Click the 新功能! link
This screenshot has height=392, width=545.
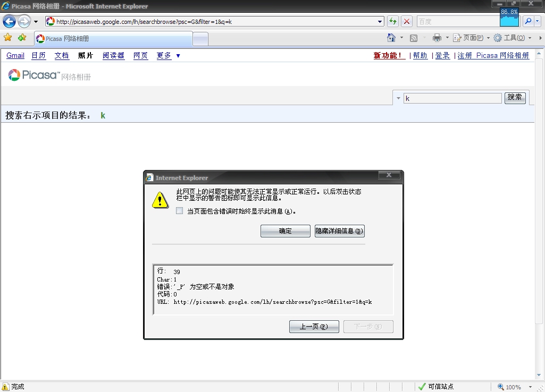click(389, 56)
